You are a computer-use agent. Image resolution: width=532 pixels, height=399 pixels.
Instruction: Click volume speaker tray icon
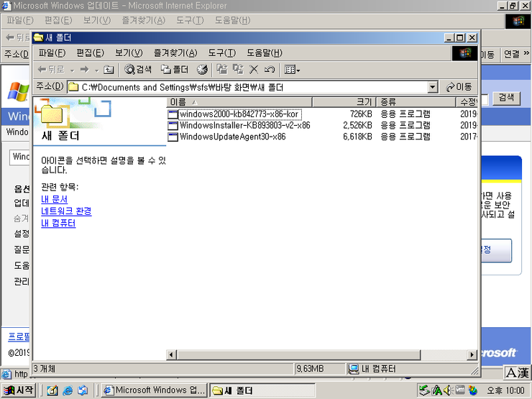click(x=448, y=390)
